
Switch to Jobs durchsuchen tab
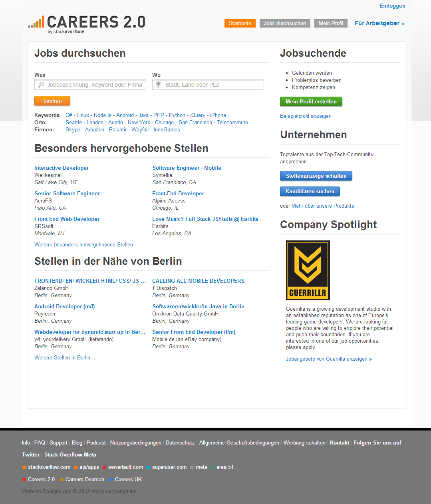click(285, 23)
